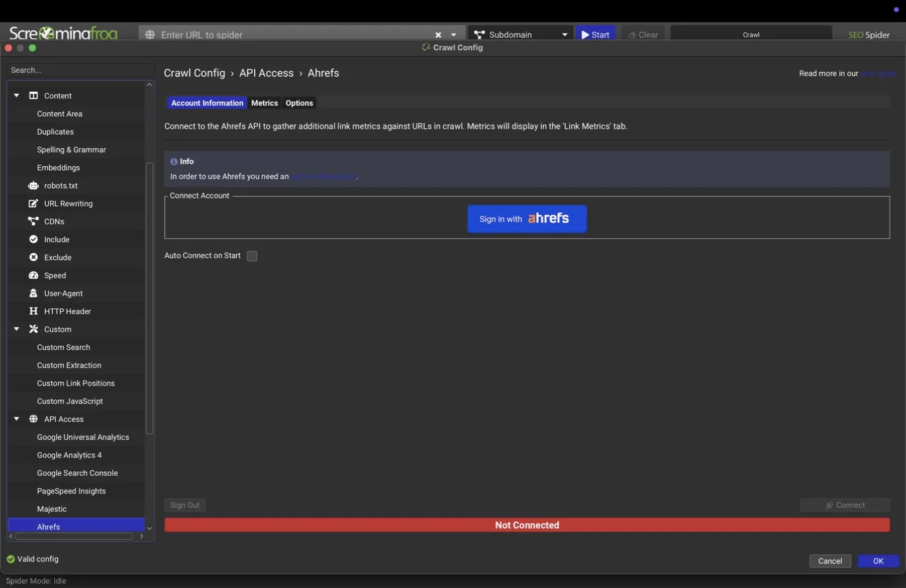Click the Exclude cross icon
The height and width of the screenshot is (588, 906).
tap(34, 257)
